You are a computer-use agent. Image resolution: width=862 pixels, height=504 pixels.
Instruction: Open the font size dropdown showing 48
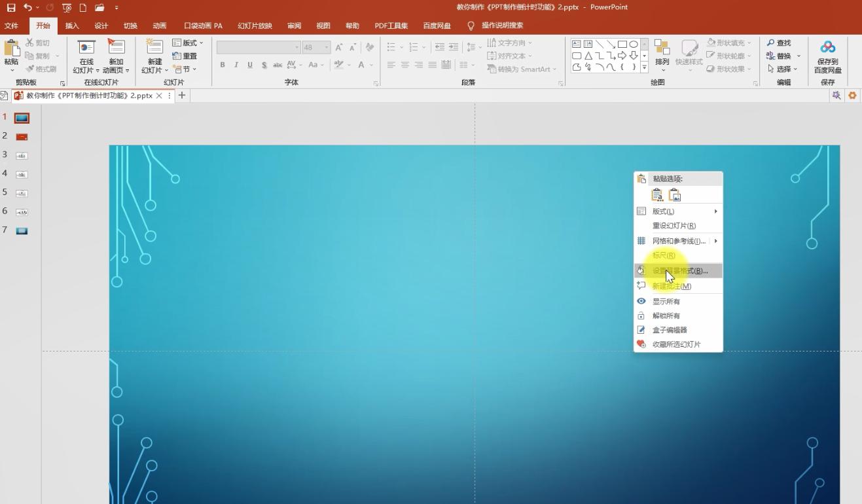pyautogui.click(x=326, y=48)
